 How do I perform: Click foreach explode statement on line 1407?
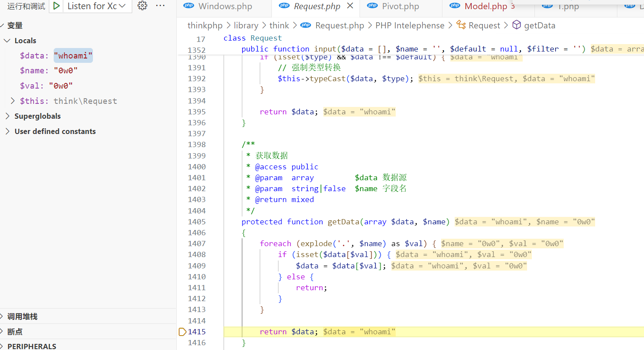click(348, 244)
